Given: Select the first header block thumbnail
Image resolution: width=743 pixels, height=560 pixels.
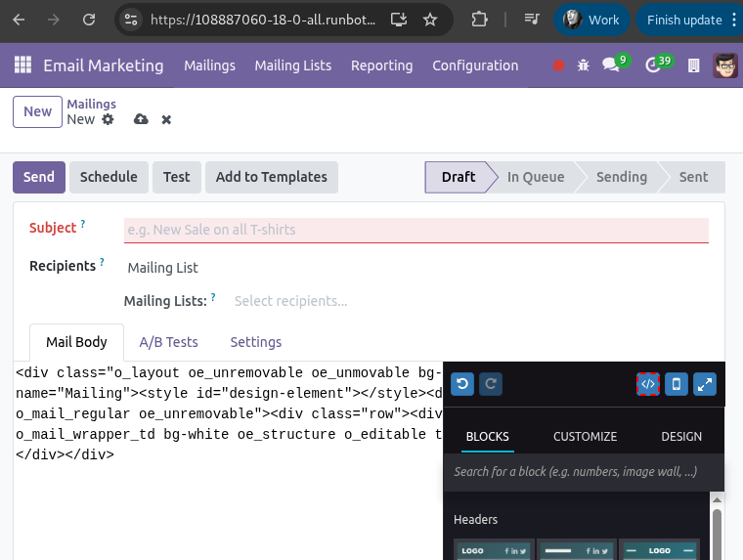Looking at the screenshot, I should coord(495,549).
